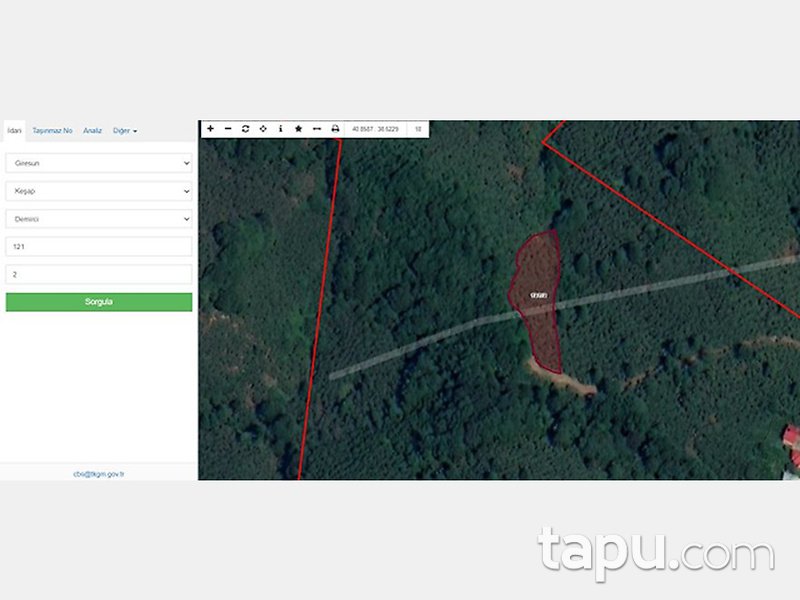Click the green Sorgula button
The width and height of the screenshot is (800, 600).
(x=99, y=302)
